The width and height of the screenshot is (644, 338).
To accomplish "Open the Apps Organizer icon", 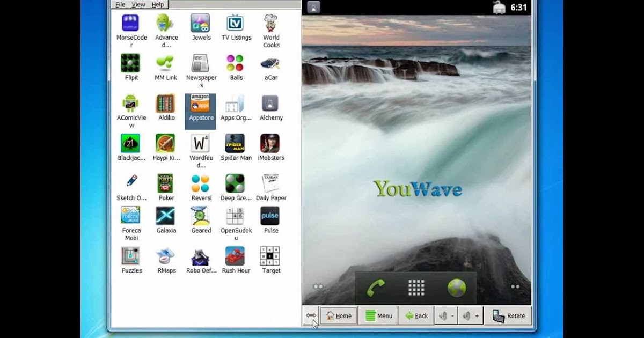I will pyautogui.click(x=236, y=104).
